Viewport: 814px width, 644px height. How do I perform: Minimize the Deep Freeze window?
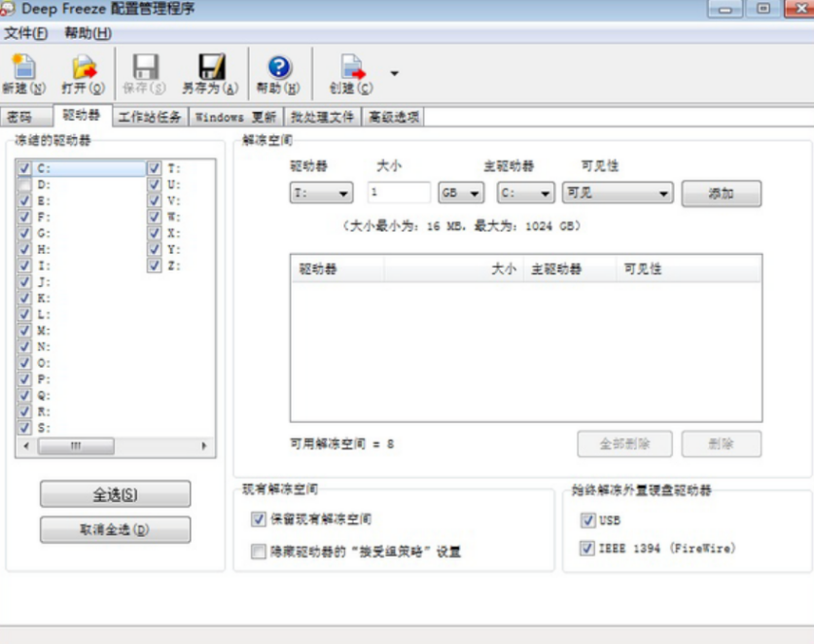[x=726, y=9]
